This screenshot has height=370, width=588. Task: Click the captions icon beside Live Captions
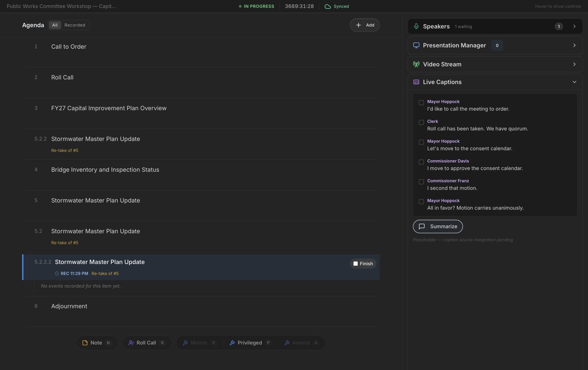pos(416,82)
